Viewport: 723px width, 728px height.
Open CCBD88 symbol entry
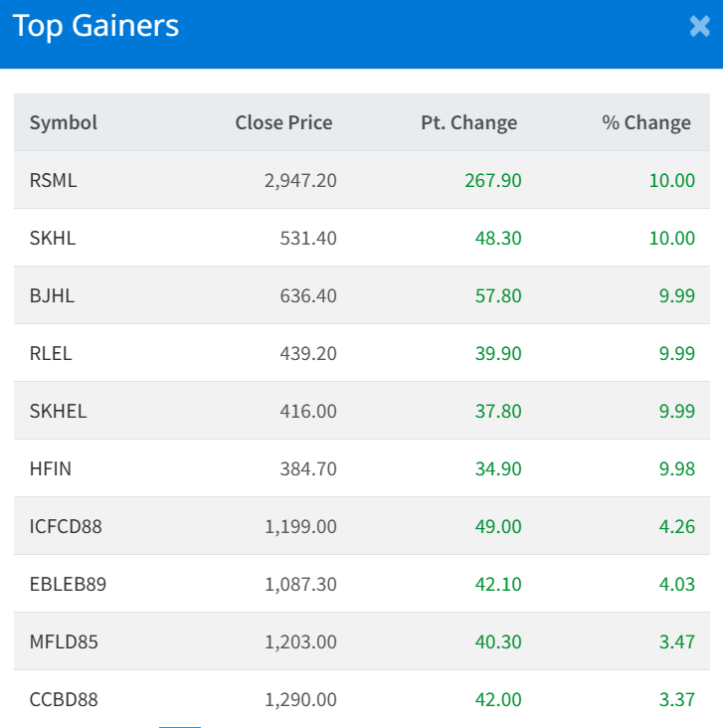coord(64,699)
